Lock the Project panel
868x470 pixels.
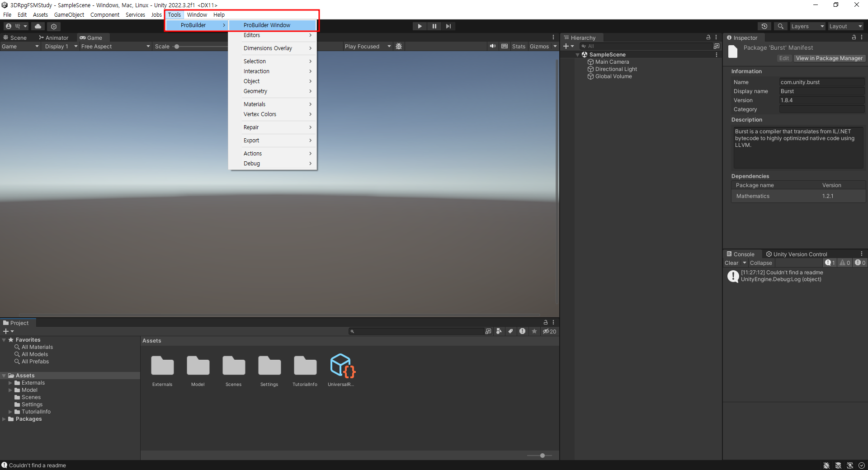tap(545, 322)
